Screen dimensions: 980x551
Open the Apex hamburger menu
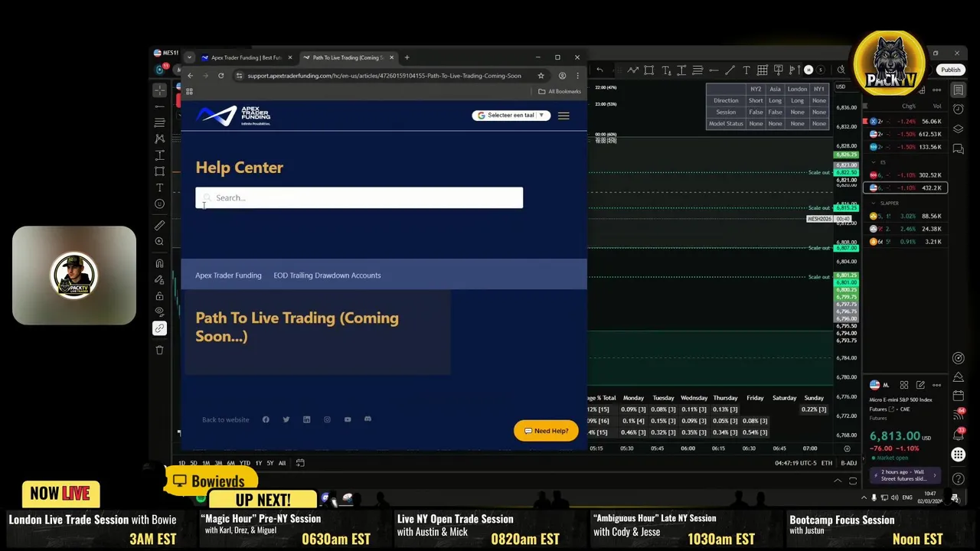tap(563, 116)
